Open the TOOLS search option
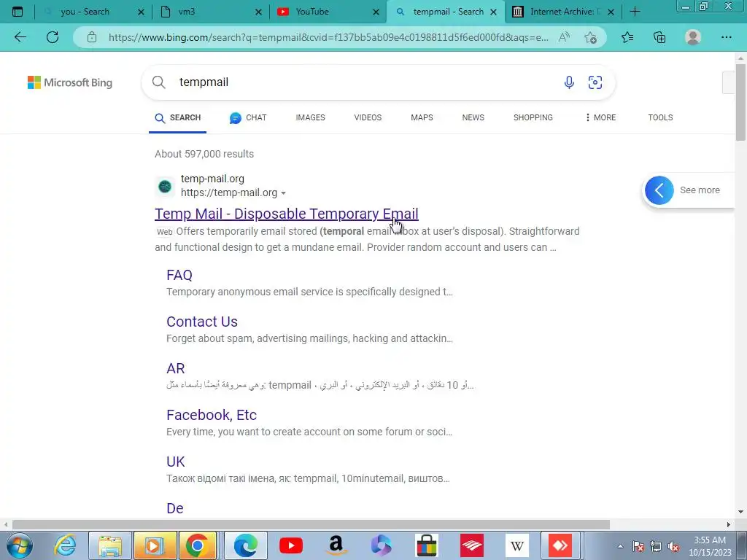The image size is (747, 560). 660,117
